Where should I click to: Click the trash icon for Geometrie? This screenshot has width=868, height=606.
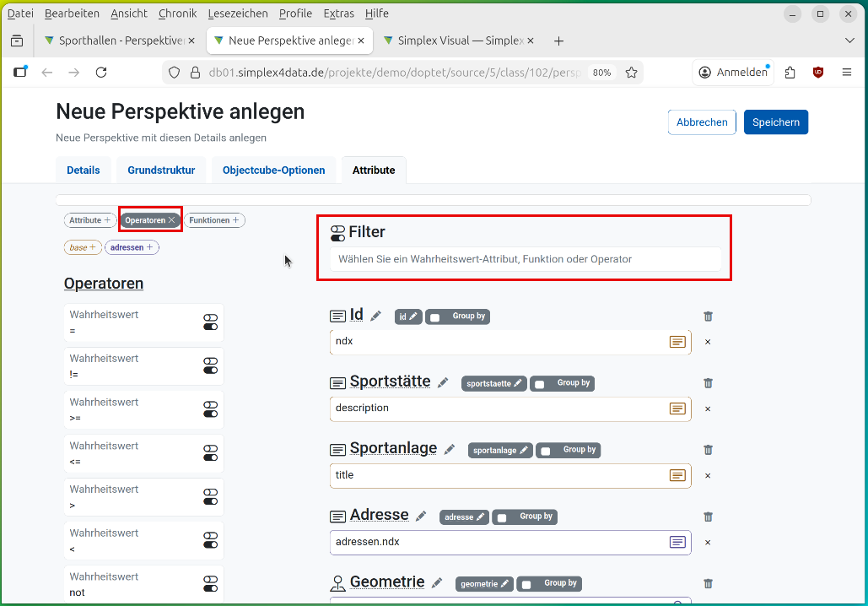pyautogui.click(x=708, y=583)
